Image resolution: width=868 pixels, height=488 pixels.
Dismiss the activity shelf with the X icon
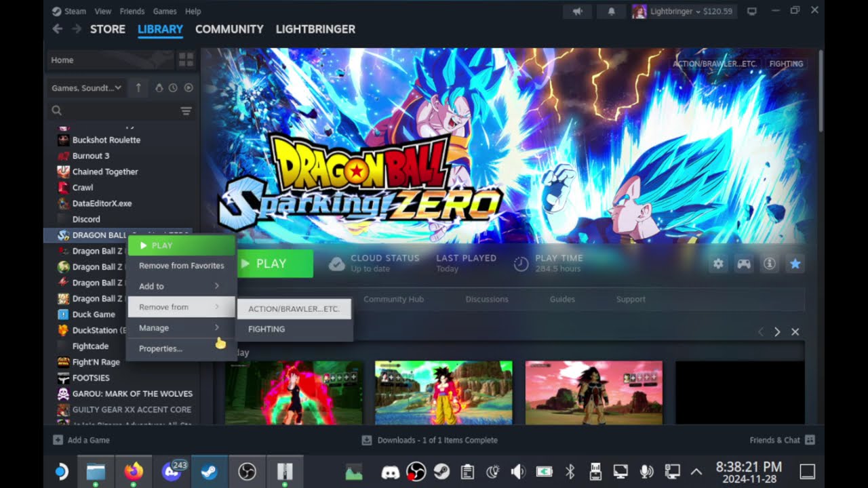click(795, 331)
